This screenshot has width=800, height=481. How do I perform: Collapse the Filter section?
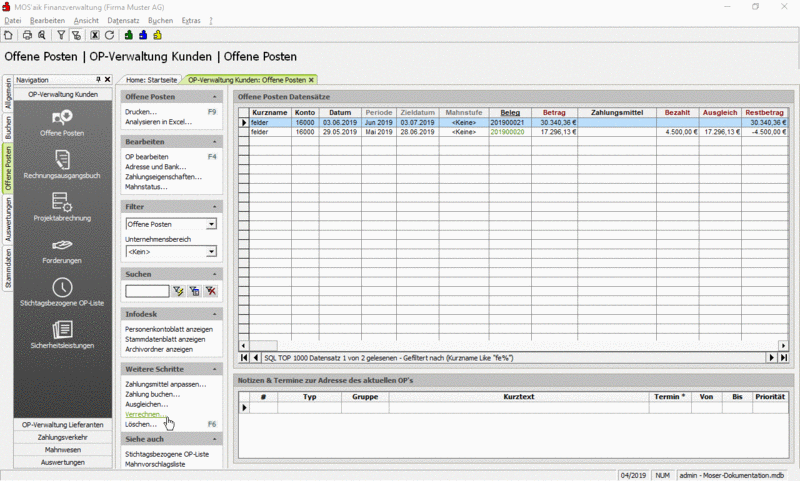tap(214, 207)
